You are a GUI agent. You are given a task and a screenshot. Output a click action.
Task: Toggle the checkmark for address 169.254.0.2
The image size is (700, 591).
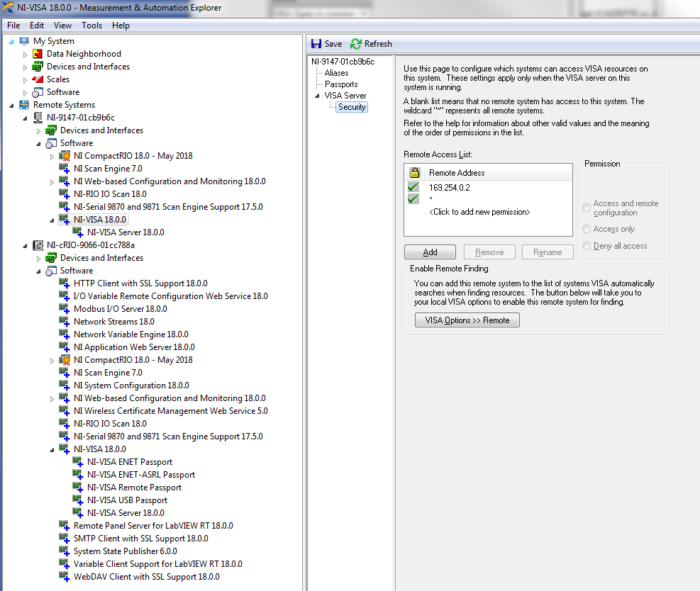(413, 187)
